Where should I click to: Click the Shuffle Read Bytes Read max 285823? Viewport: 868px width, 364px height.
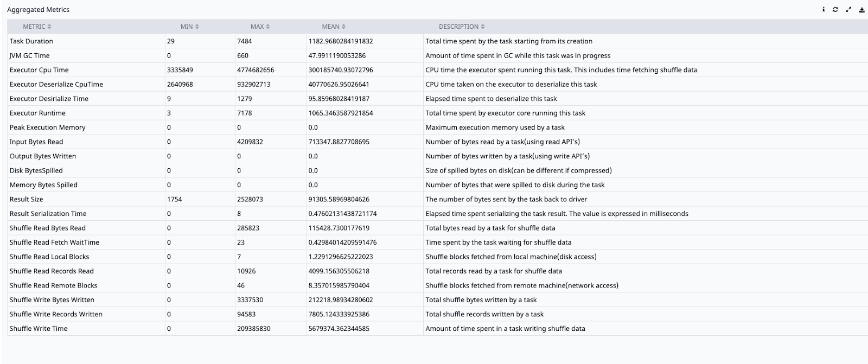pos(248,228)
